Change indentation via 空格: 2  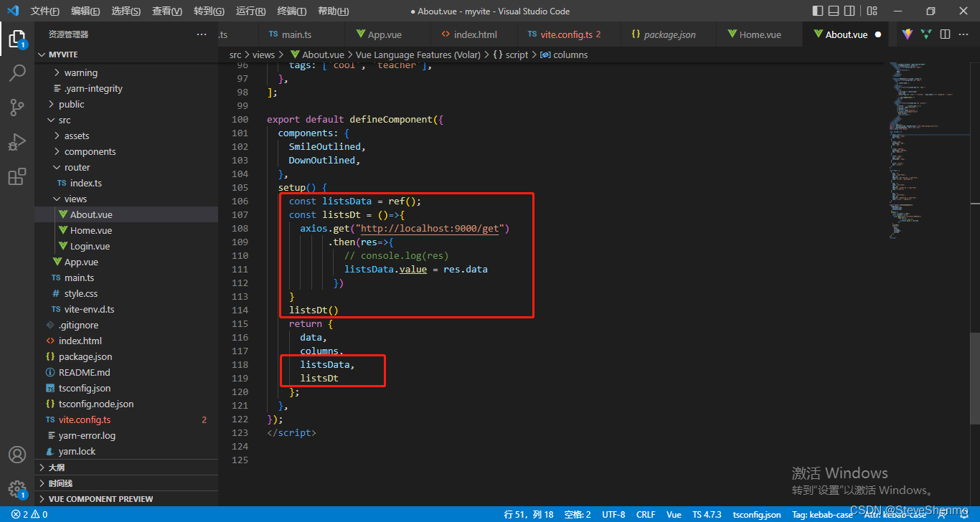[x=578, y=514]
